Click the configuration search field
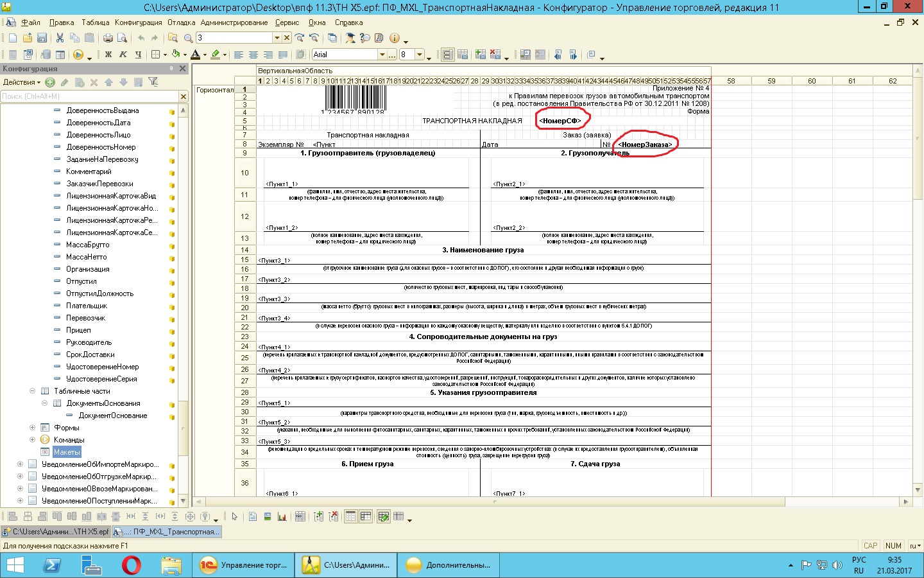The height and width of the screenshot is (578, 924). point(89,96)
